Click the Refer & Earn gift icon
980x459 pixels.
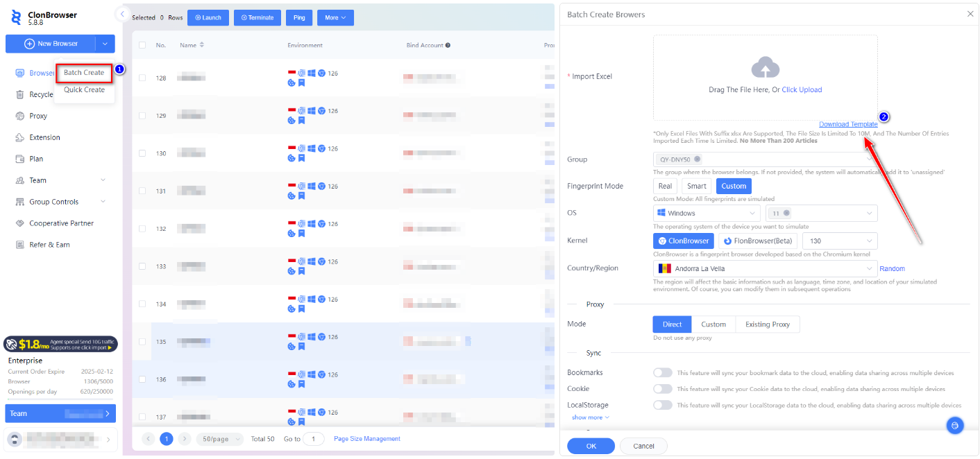(x=20, y=245)
